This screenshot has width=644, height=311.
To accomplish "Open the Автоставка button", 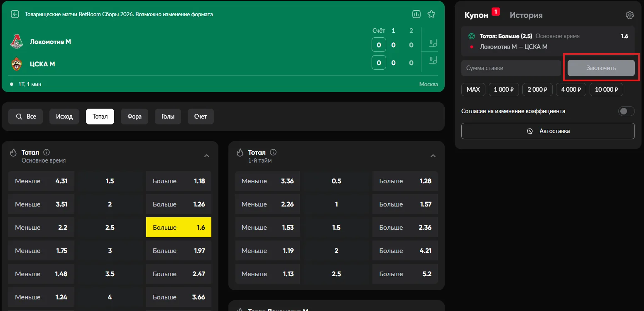I will coord(548,131).
